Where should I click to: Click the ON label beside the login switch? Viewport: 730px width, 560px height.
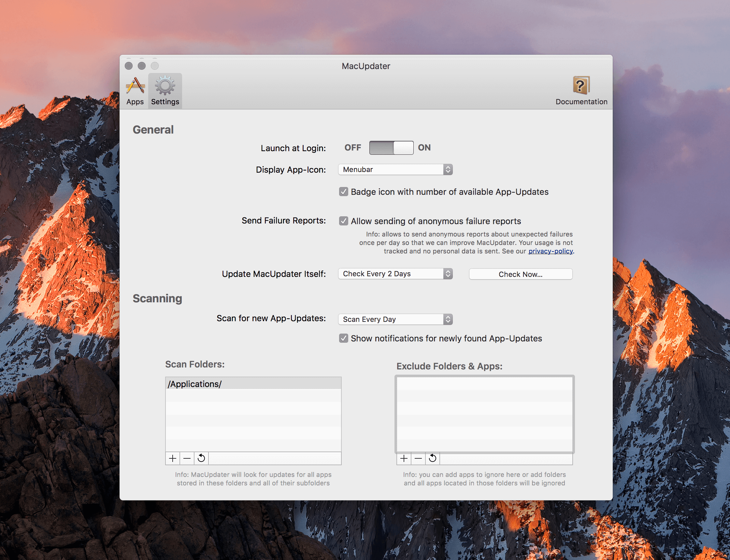[x=424, y=148]
